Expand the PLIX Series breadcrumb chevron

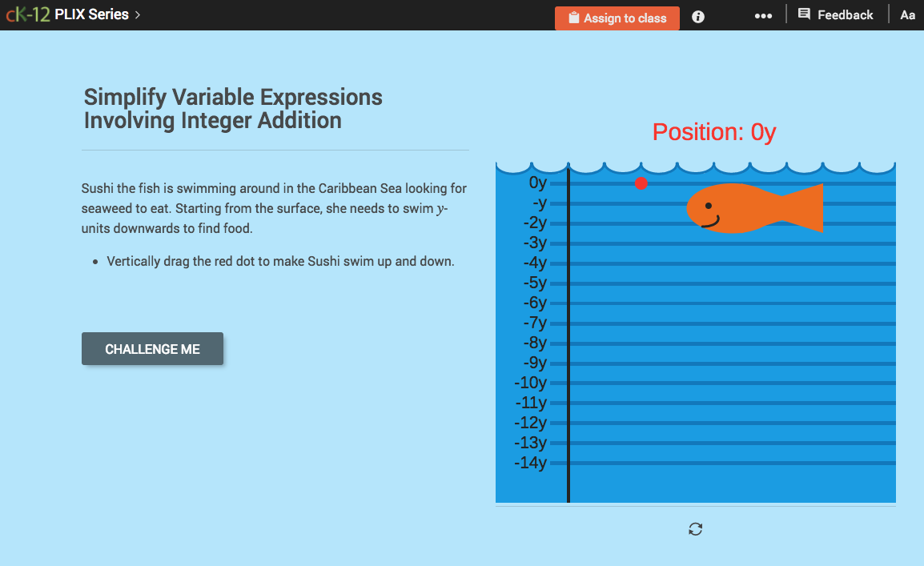(x=136, y=14)
